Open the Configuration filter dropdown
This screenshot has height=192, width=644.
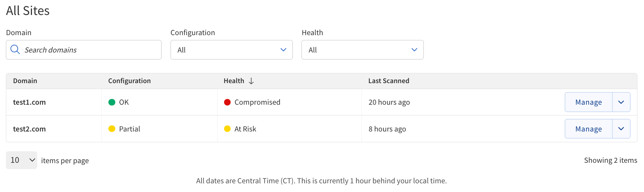(x=232, y=50)
